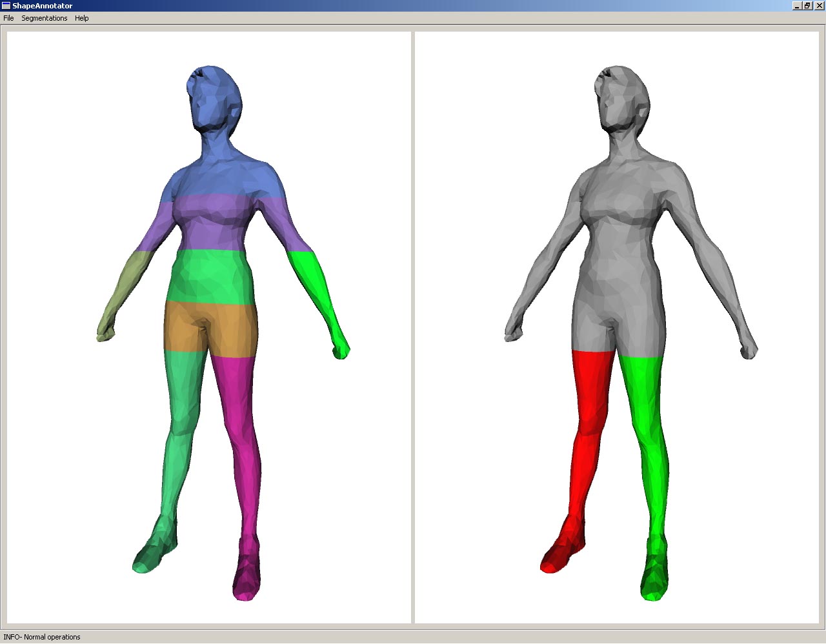Minimize the ShapeAnnotator window
This screenshot has height=644, width=826.
tap(797, 6)
